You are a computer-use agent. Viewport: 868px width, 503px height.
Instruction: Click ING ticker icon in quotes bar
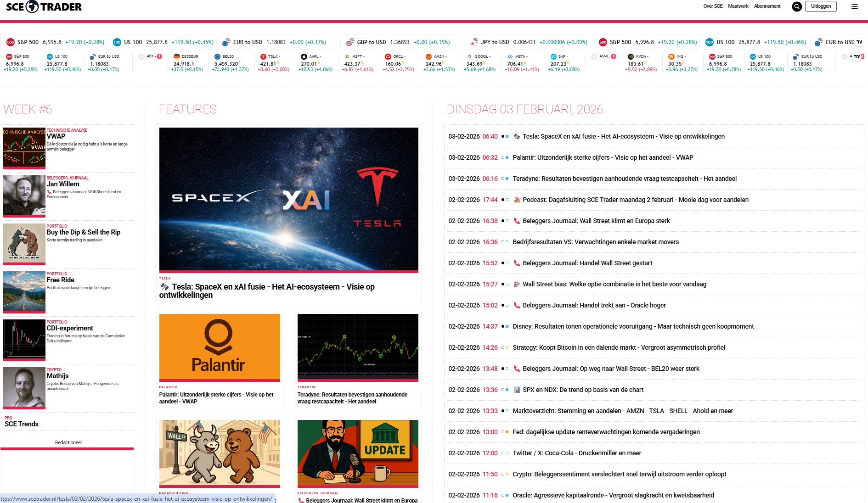671,56
